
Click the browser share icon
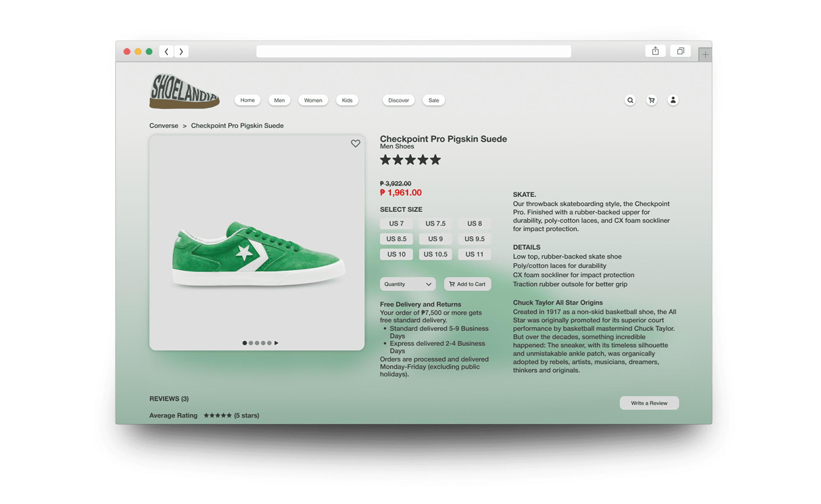coord(655,51)
